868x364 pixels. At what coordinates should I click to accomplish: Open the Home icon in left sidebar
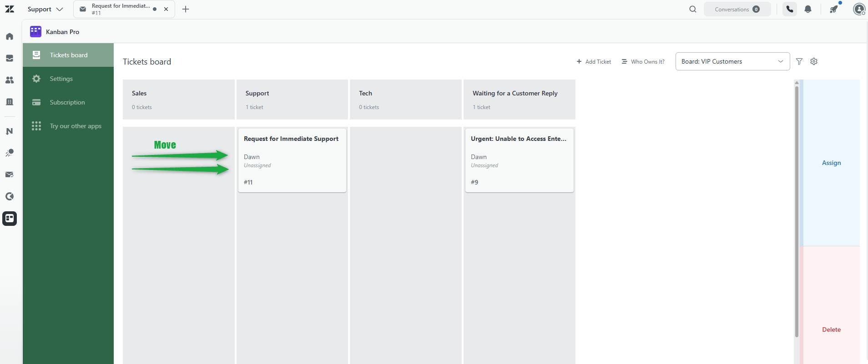click(10, 36)
